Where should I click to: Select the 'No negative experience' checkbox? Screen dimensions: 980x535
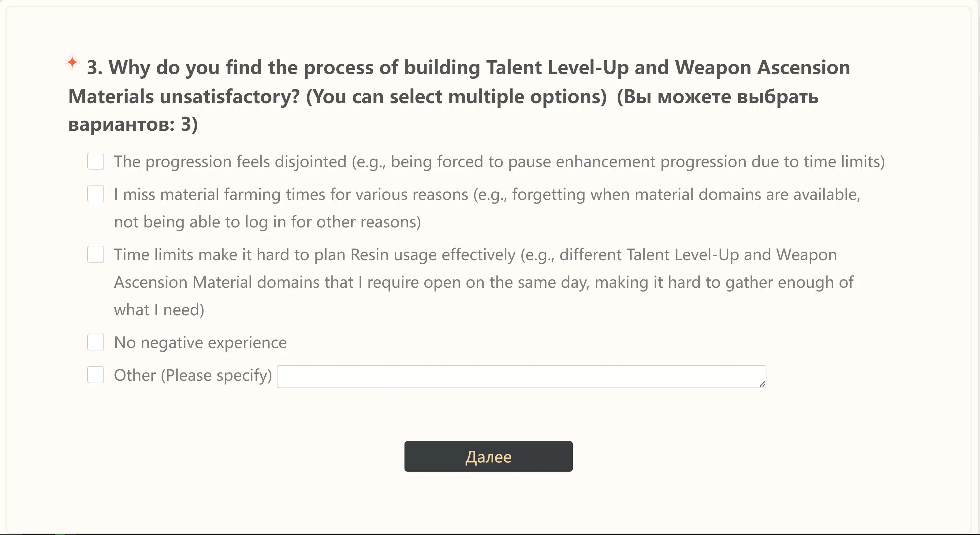click(x=95, y=342)
